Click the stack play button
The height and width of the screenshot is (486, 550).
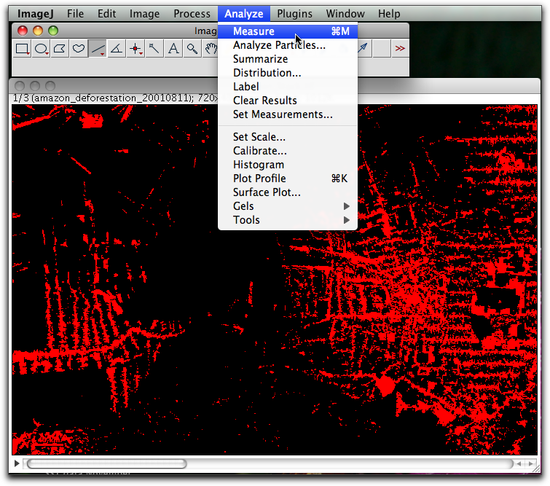tap(16, 464)
